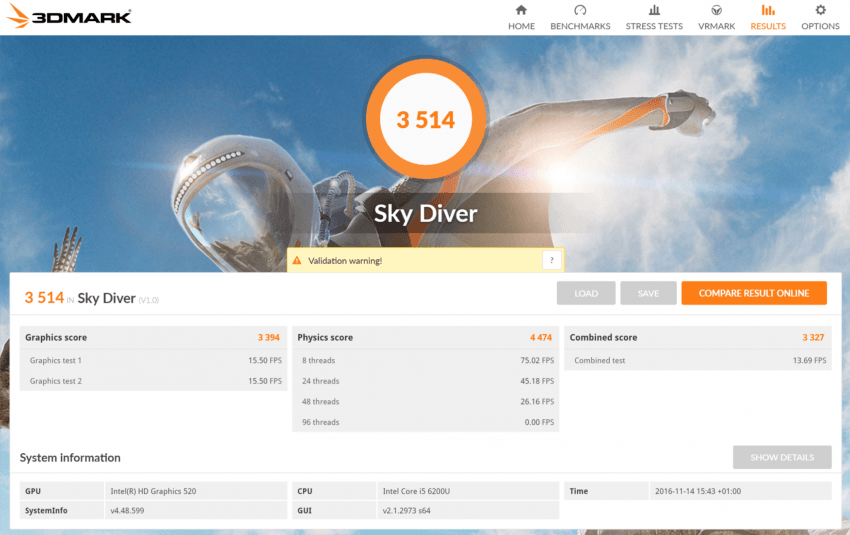Click the 3DMark logo
The width and height of the screenshot is (850, 535).
point(69,16)
